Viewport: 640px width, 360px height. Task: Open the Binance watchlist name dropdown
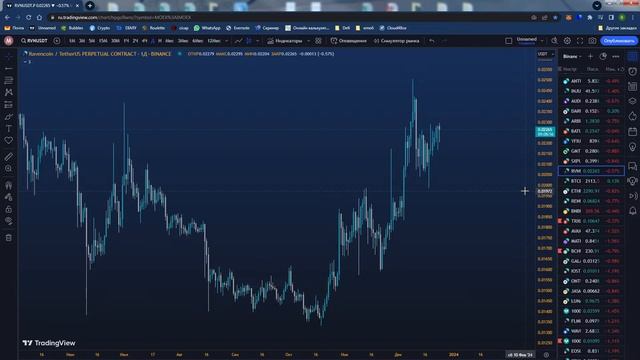pyautogui.click(x=572, y=56)
